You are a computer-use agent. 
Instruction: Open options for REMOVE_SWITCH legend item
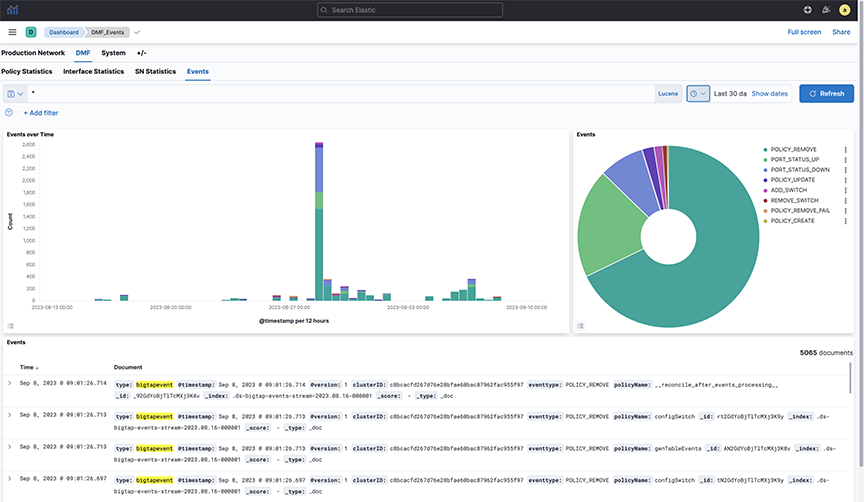point(845,201)
